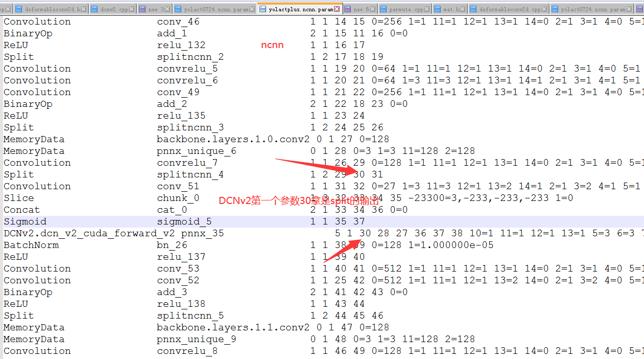Click the add_2 layer name
This screenshot has height=359, width=644.
pos(172,104)
